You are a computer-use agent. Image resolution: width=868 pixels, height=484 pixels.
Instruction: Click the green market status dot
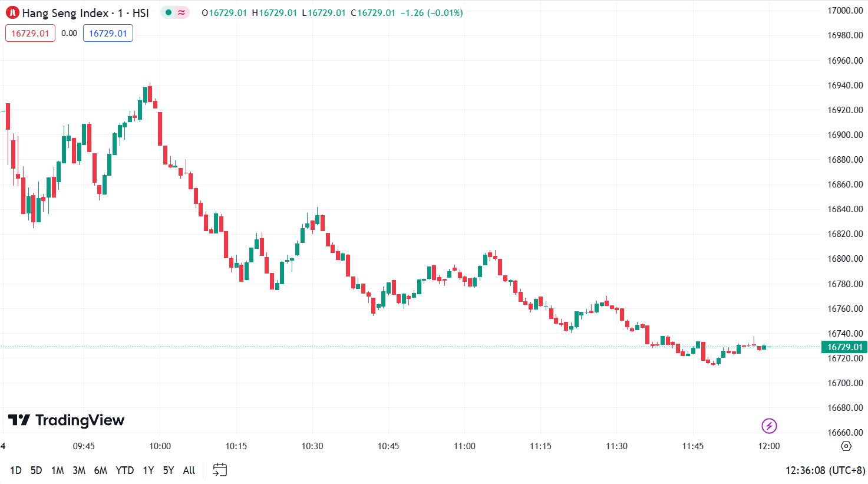[169, 12]
